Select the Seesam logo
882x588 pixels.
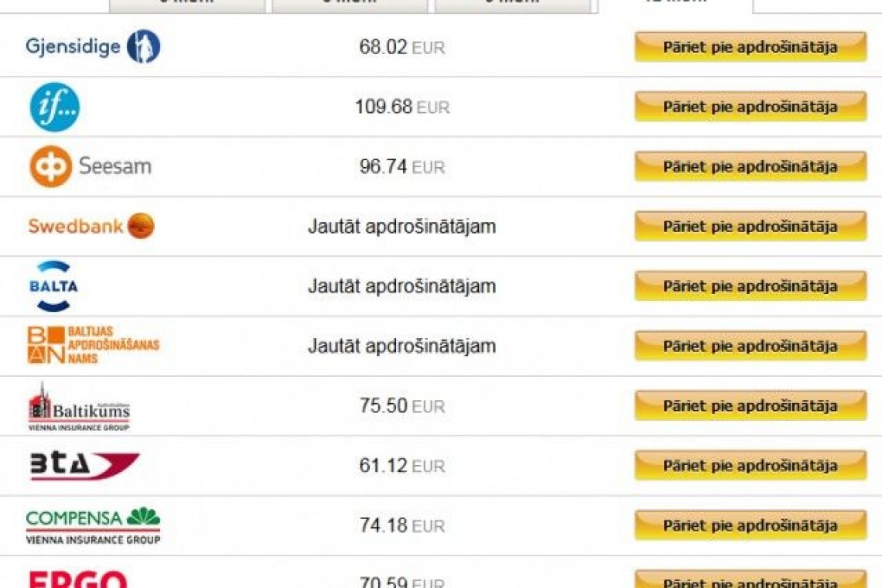coord(91,166)
